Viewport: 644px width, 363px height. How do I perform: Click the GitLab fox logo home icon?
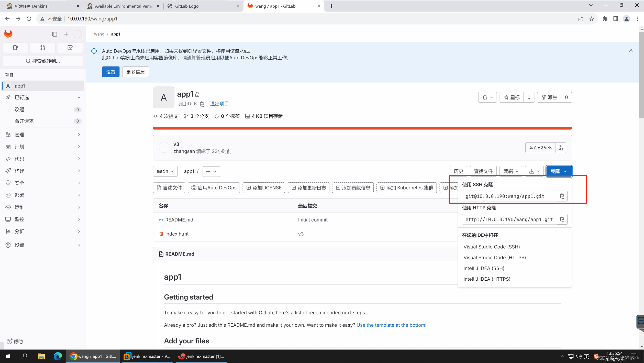pyautogui.click(x=8, y=34)
